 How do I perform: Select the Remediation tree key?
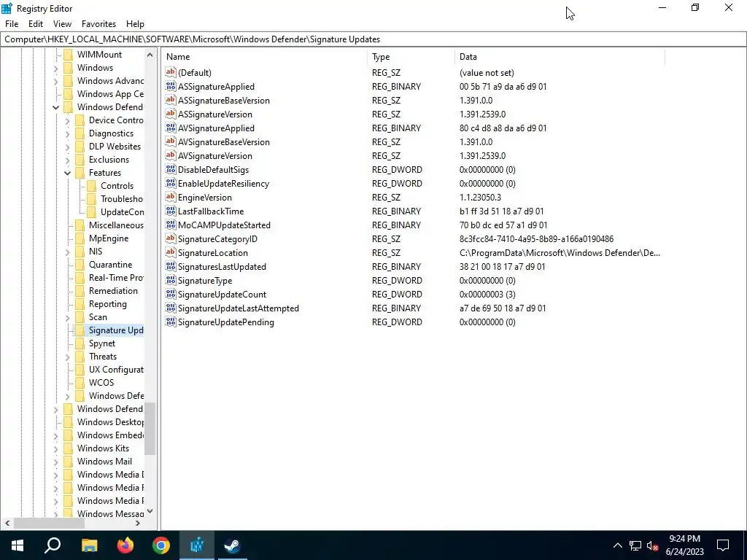pos(113,291)
